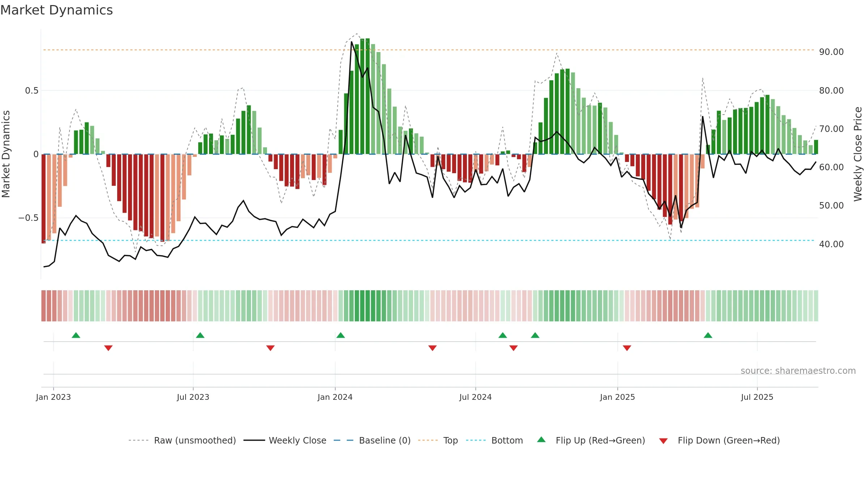Click the Jan 2023 x-axis label
Screen dimensions: 868x488
54,397
